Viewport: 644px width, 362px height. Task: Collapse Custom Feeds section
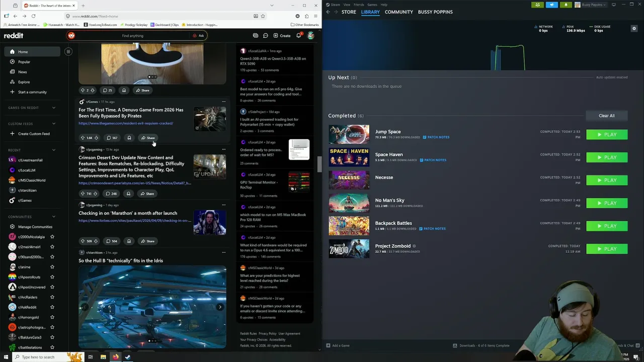54,124
